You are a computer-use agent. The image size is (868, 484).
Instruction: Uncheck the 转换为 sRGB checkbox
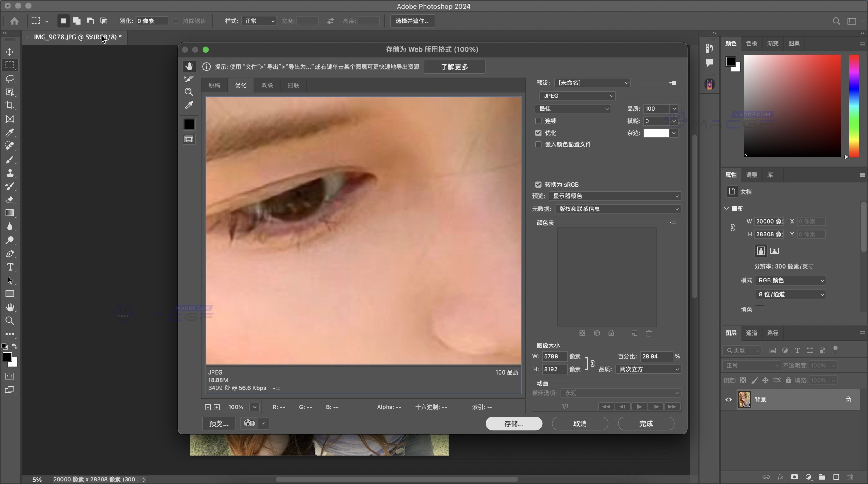(538, 185)
